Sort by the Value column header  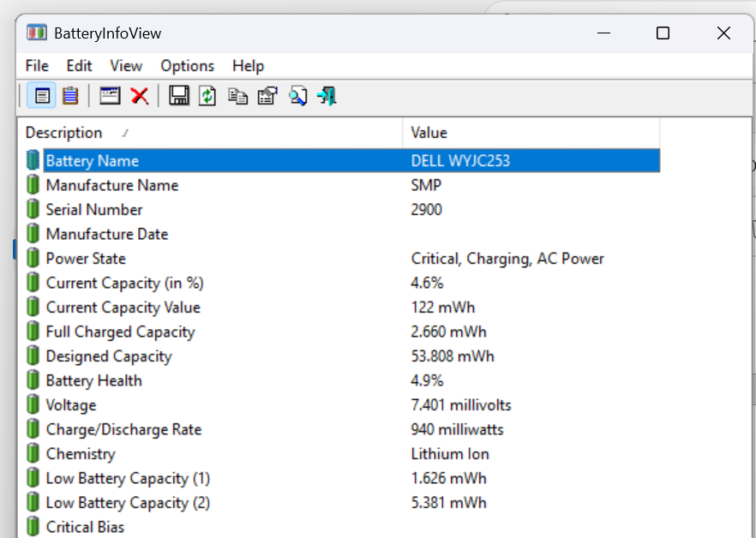coord(531,133)
